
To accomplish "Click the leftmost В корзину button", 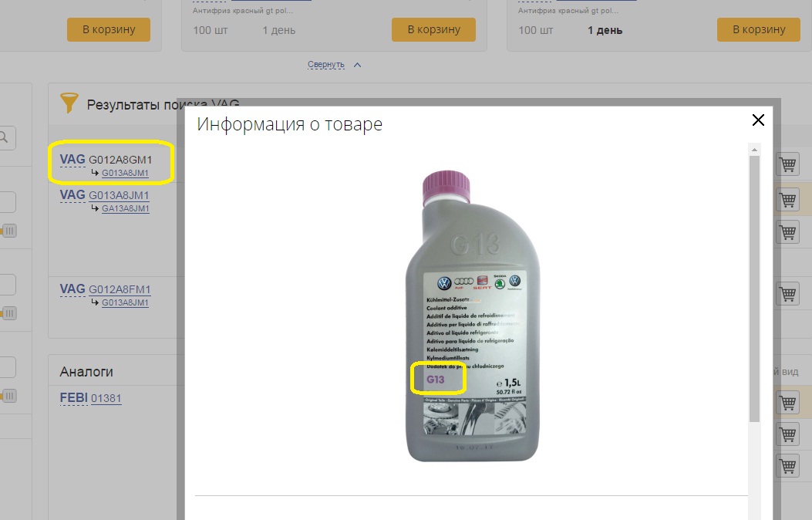I will 109,29.
